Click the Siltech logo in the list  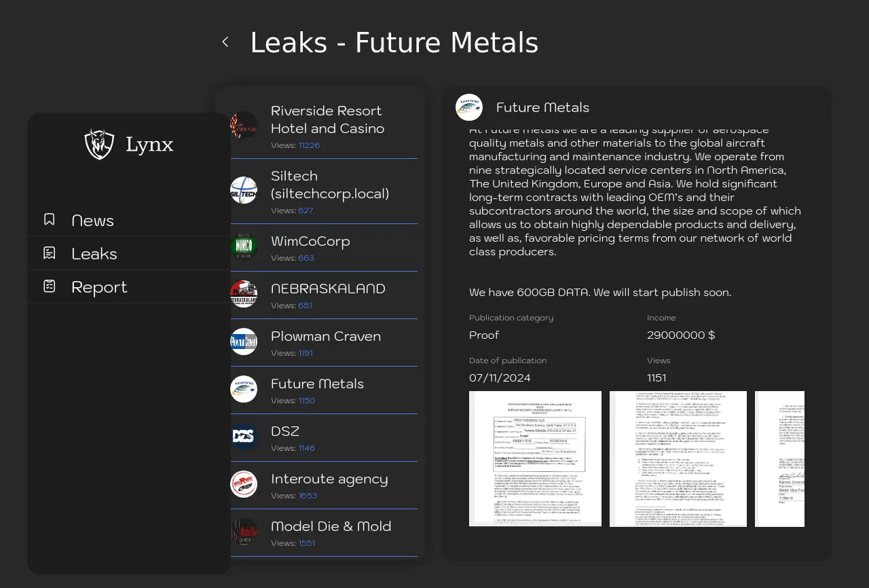(244, 190)
